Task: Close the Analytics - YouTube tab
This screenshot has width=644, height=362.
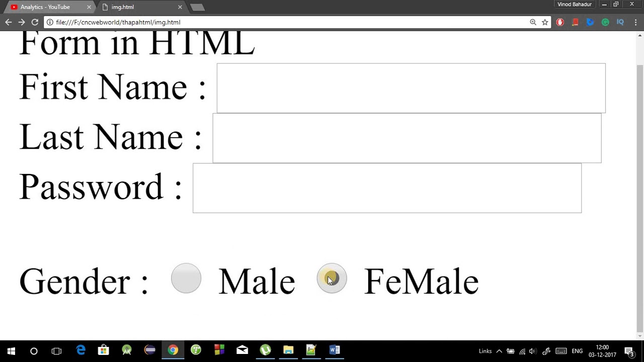Action: (x=89, y=7)
